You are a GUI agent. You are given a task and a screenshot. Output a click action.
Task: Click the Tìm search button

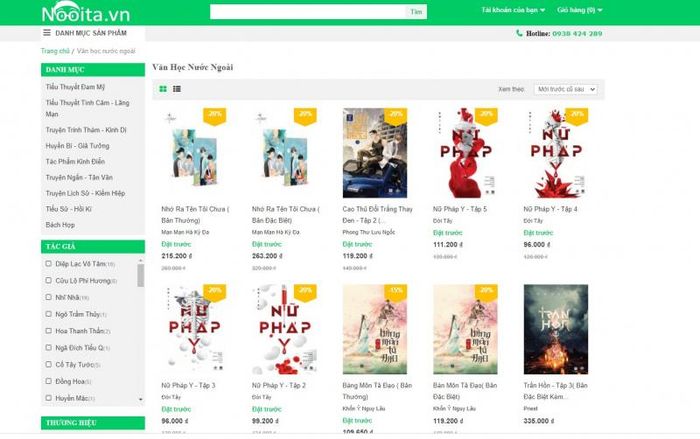coord(416,12)
